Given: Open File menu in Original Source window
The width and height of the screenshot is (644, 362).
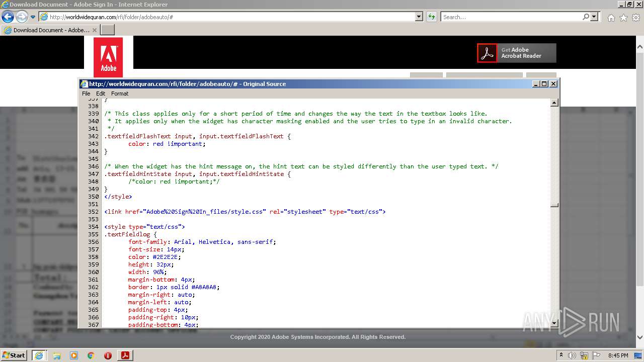Looking at the screenshot, I should (86, 94).
